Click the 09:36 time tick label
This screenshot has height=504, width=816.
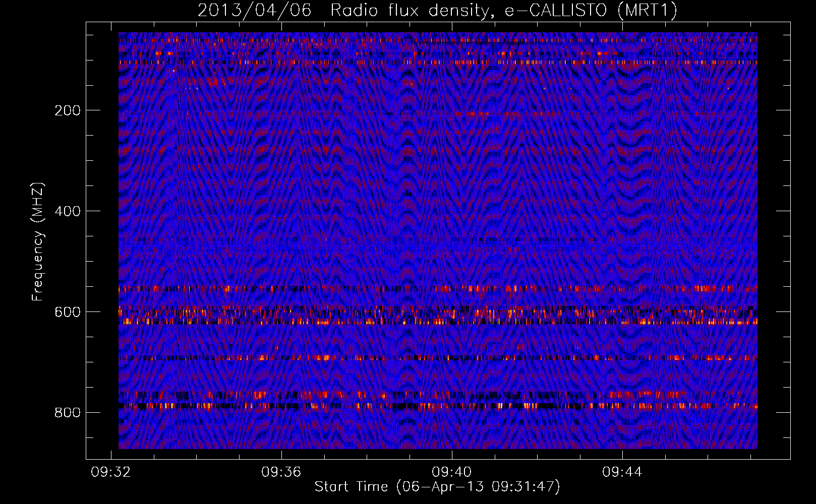click(x=281, y=472)
